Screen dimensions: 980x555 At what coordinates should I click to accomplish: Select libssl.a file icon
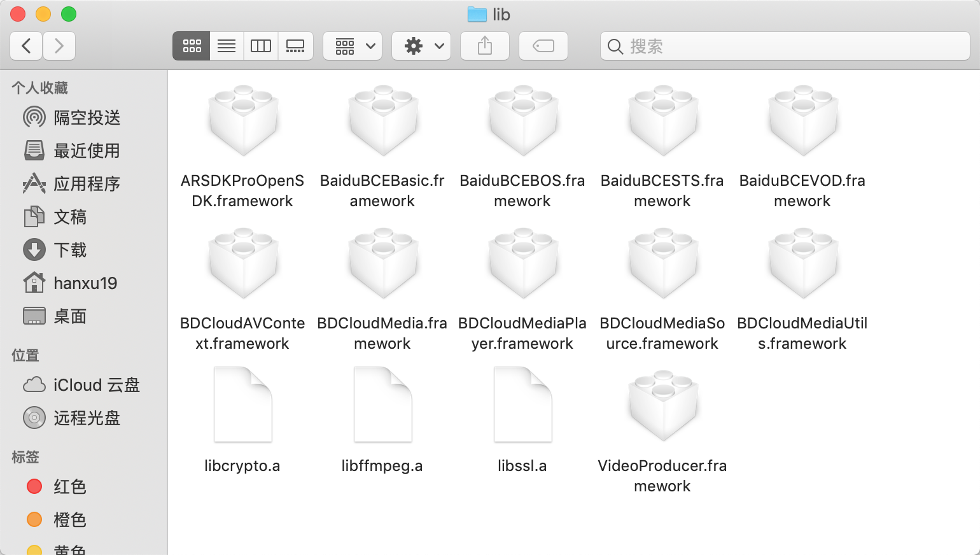(523, 404)
